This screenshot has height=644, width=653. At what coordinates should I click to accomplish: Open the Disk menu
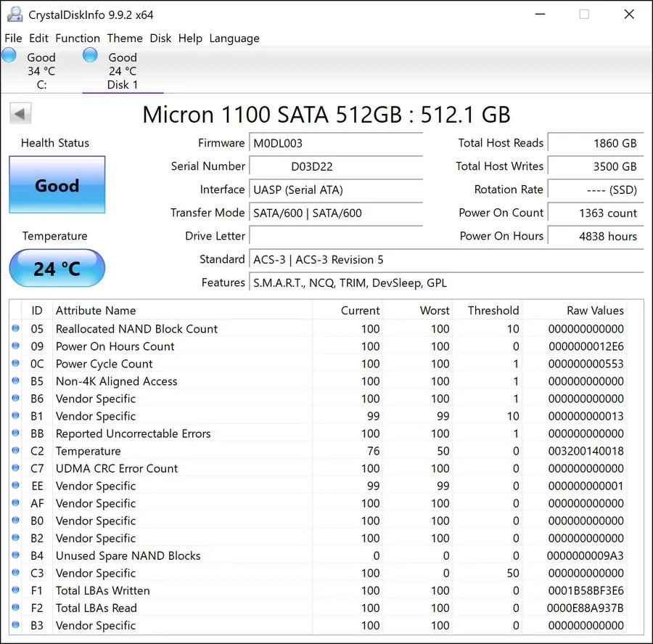click(160, 38)
